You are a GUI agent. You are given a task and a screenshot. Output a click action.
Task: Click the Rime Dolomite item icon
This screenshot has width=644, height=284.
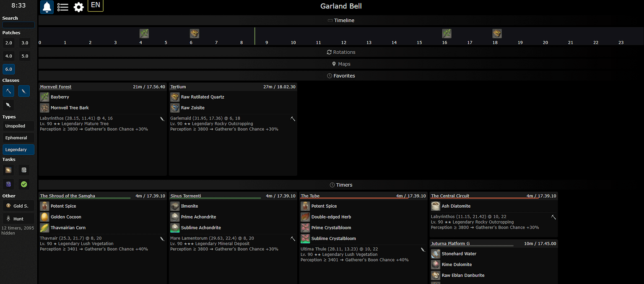[436, 265]
